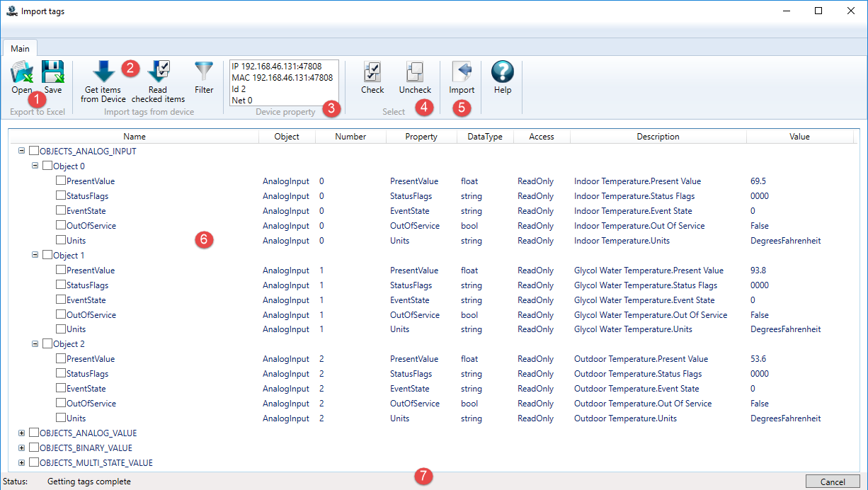Tick the Object 2 checkbox
Image resolution: width=868 pixels, height=490 pixels.
47,344
